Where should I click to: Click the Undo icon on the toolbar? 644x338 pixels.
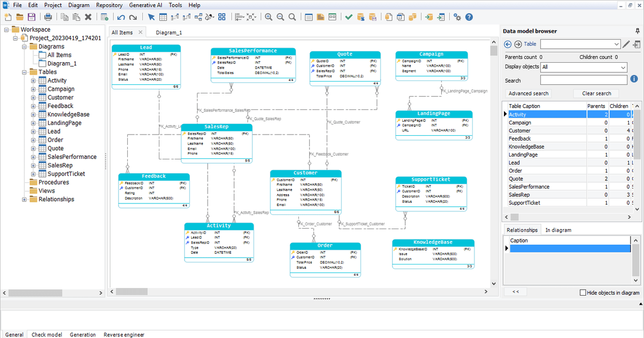coord(121,17)
